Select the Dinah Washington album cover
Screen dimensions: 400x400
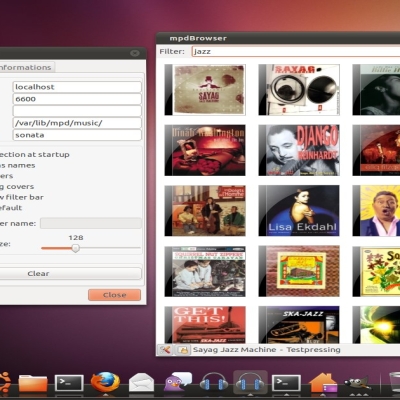coord(205,150)
